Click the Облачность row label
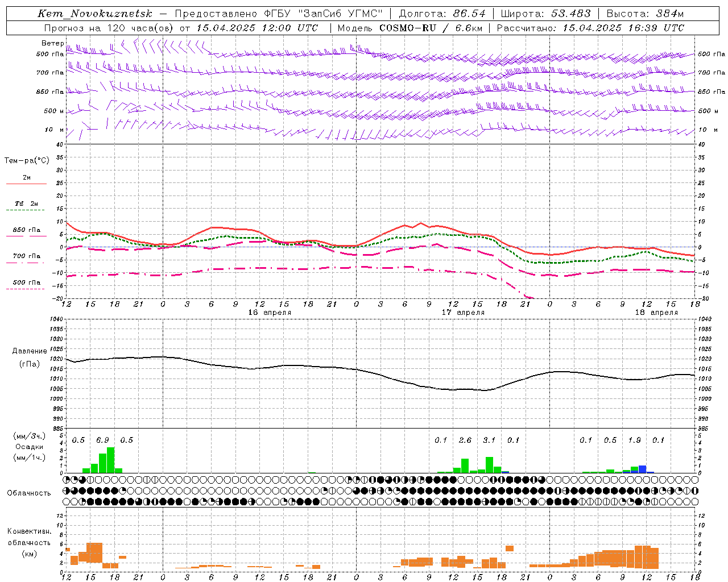The height and width of the screenshot is (582, 728). pos(29,493)
